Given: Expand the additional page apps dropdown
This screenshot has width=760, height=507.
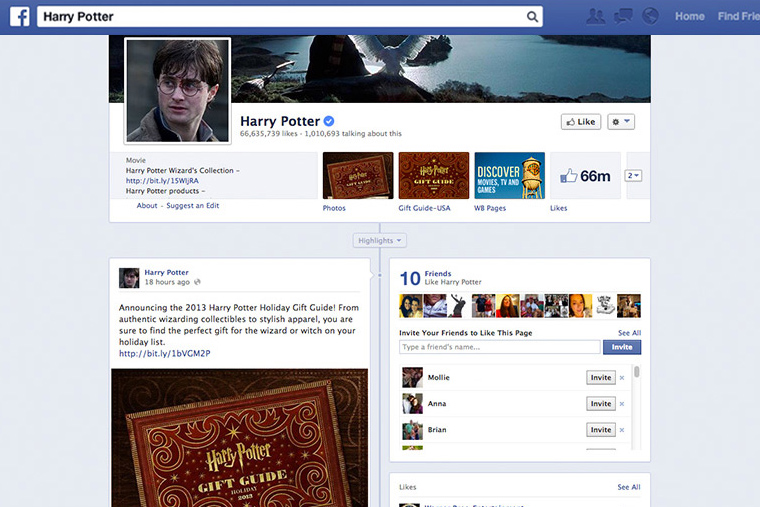Looking at the screenshot, I should 633,176.
